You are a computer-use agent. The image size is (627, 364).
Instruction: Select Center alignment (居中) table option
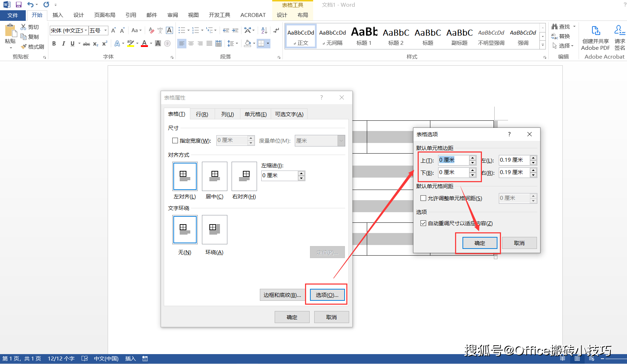[x=215, y=176]
